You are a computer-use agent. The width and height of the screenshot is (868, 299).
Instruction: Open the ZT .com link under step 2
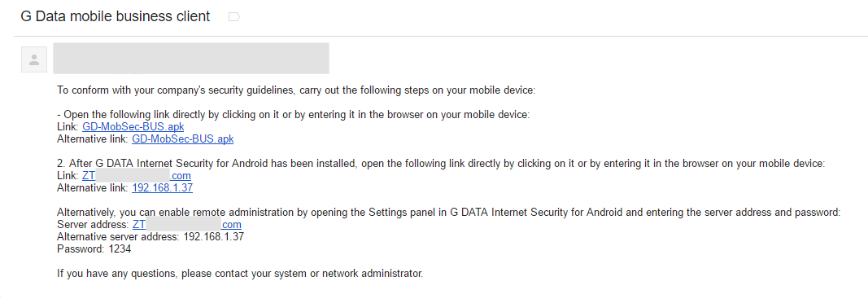(137, 176)
